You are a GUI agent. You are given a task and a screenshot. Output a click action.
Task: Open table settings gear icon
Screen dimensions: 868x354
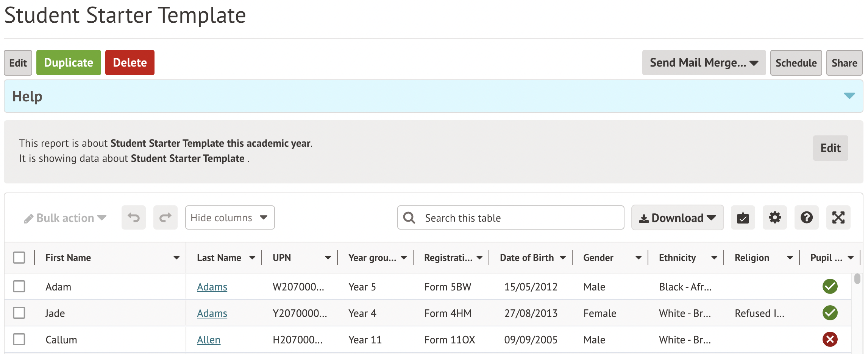[x=774, y=217]
